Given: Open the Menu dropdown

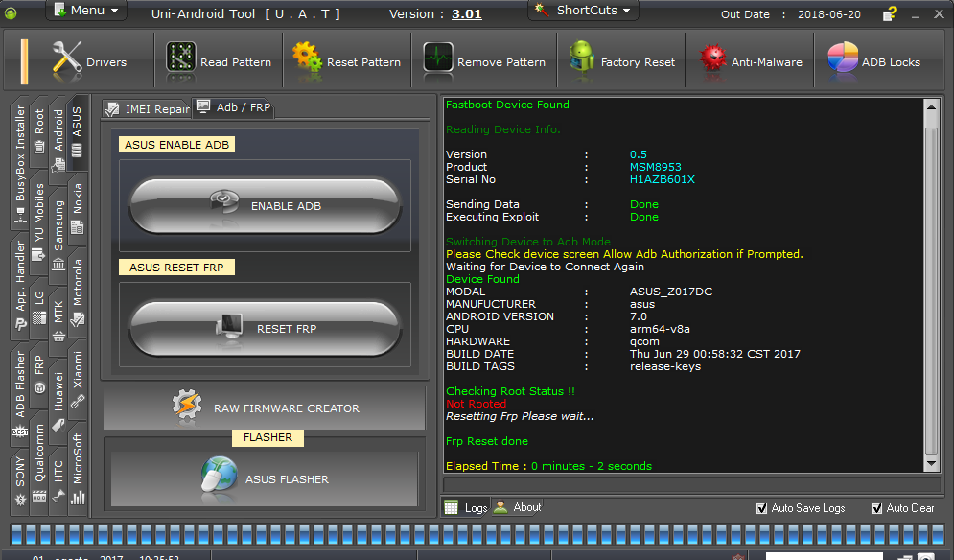Looking at the screenshot, I should coord(86,11).
